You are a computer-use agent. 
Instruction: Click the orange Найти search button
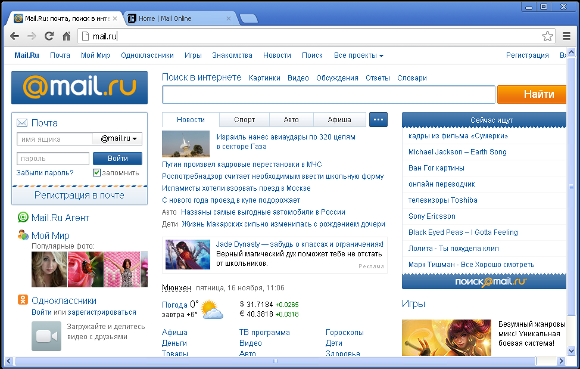531,94
